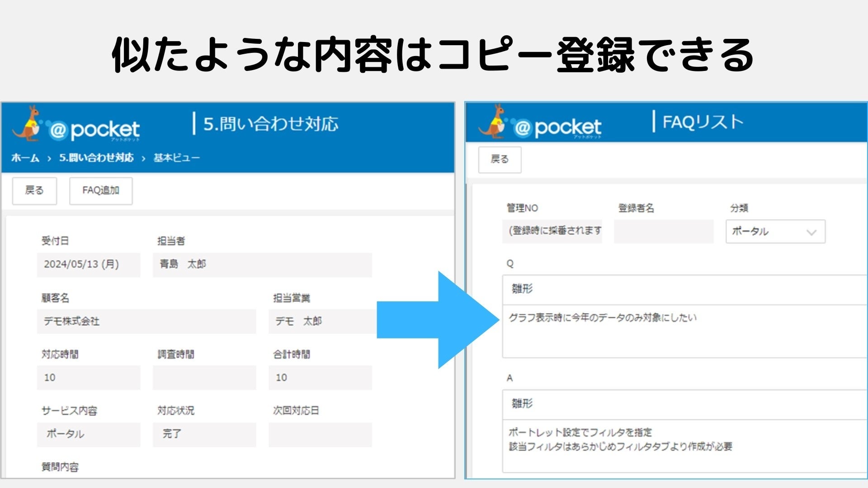Go to 5.問い合わせ対応 breadcrumb link
Image resolution: width=868 pixels, height=488 pixels.
96,158
